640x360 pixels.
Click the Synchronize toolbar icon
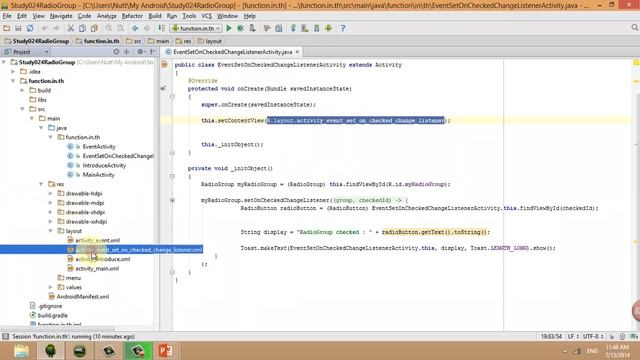coord(30,28)
